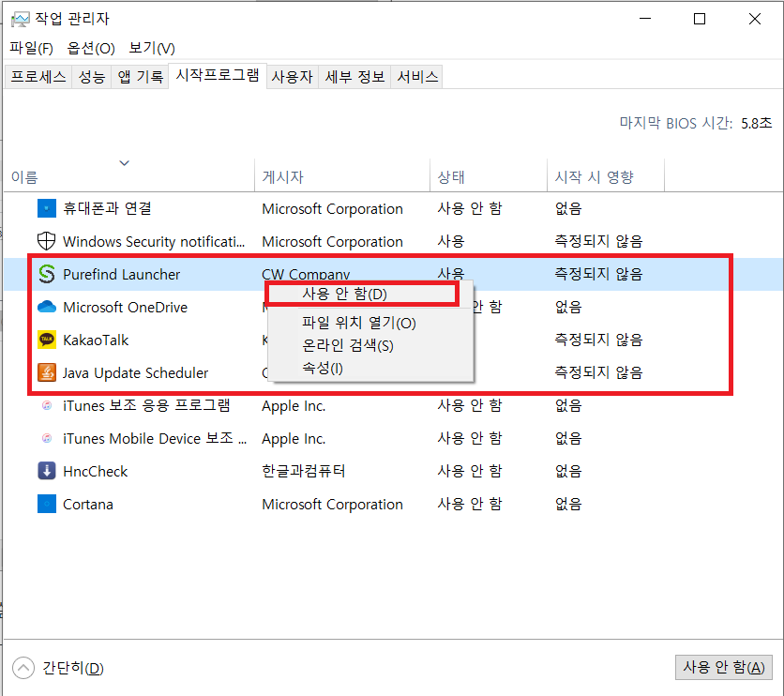Switch to the 서비스 tab
This screenshot has width=784, height=696.
(x=416, y=76)
